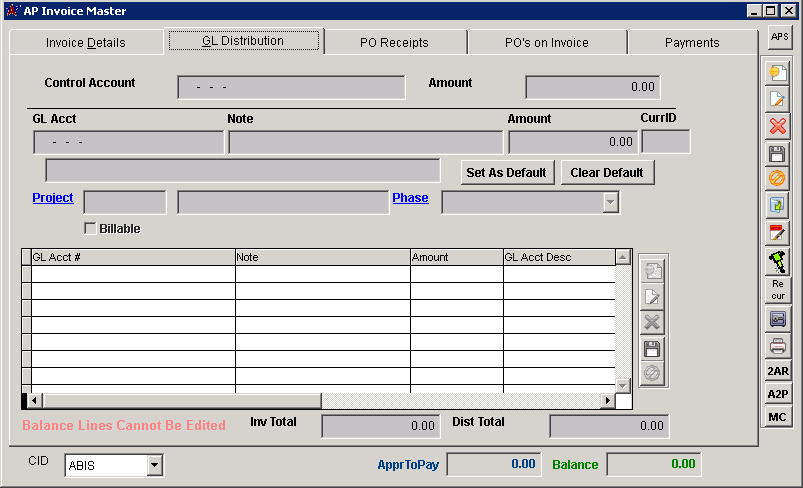
Task: Enable the Billable checkbox
Action: (x=90, y=228)
